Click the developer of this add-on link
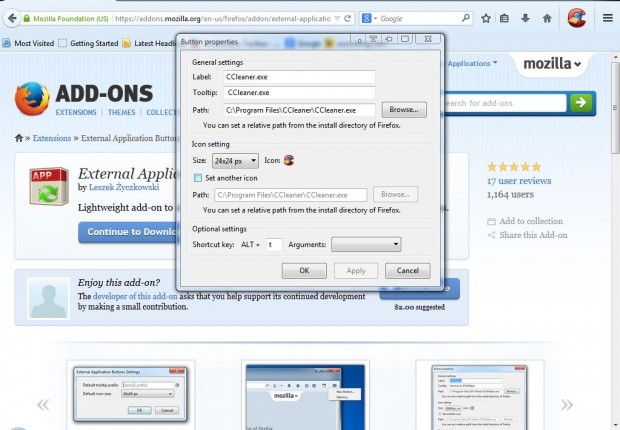Viewport: 620px width, 430px height. pyautogui.click(x=135, y=296)
